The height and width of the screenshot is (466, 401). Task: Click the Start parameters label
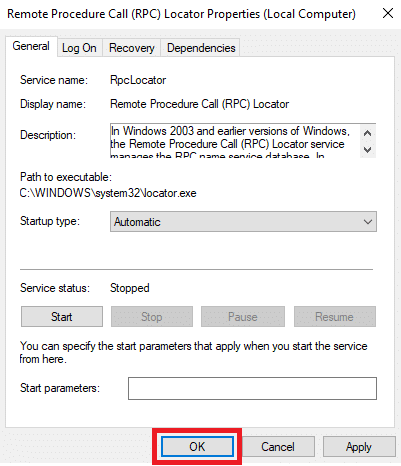pos(60,388)
